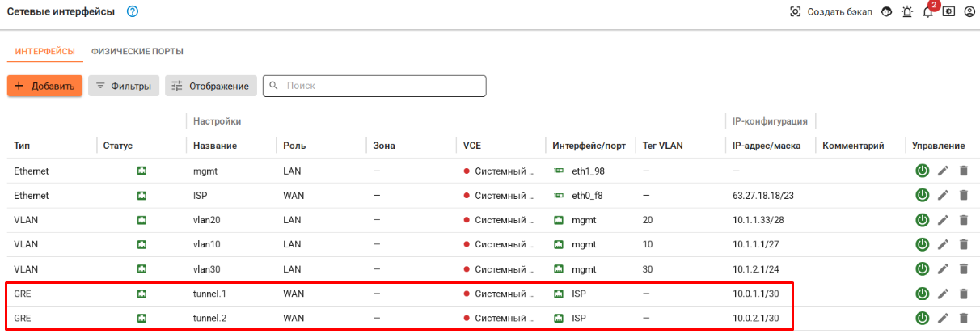Sort by the Тип column header
The height and width of the screenshot is (334, 980).
(23, 146)
